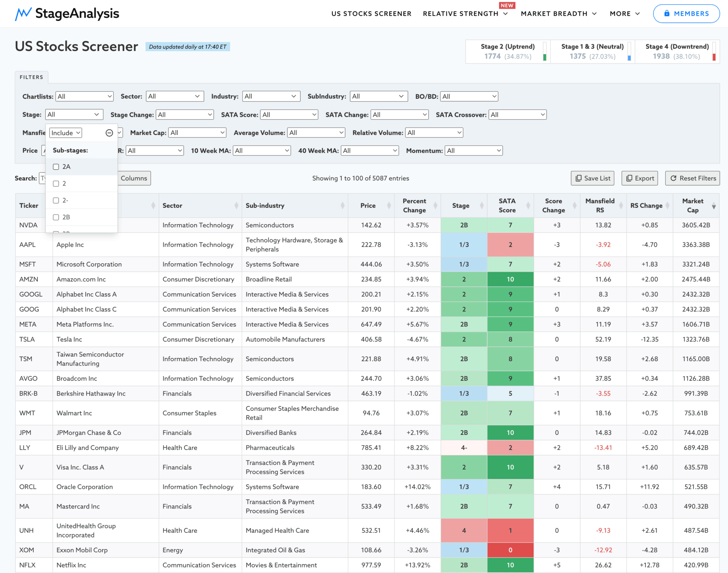Click the Stage 4 (Downtrend) summary box
This screenshot has height=573, width=728.
point(677,52)
